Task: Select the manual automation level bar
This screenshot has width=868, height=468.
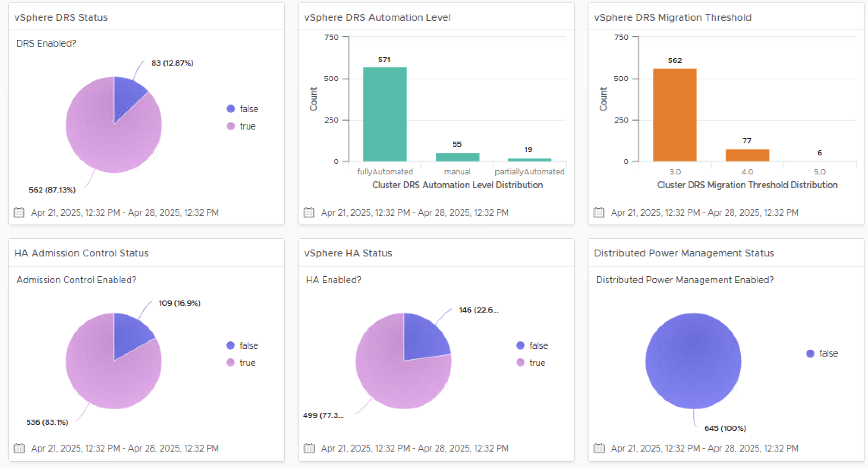Action: coord(457,157)
